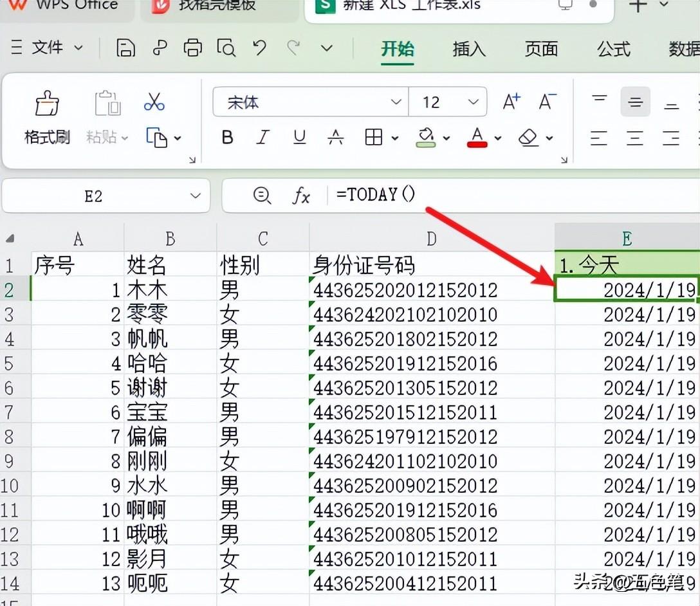
Task: Open font color dropdown arrow
Action: coord(498,138)
